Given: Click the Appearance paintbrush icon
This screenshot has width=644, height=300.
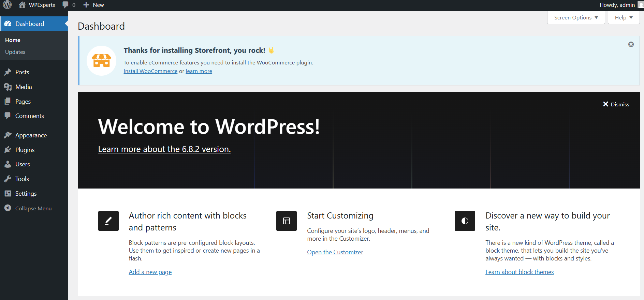Looking at the screenshot, I should (x=8, y=135).
